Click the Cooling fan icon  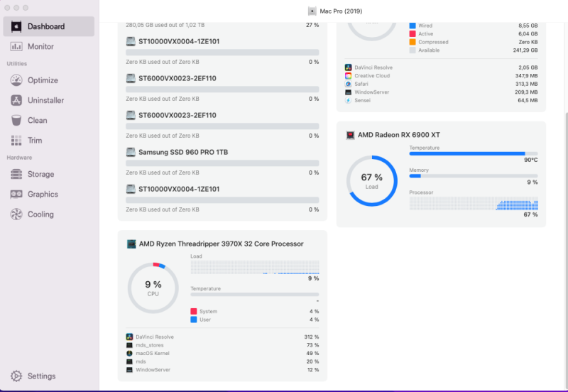click(x=16, y=214)
